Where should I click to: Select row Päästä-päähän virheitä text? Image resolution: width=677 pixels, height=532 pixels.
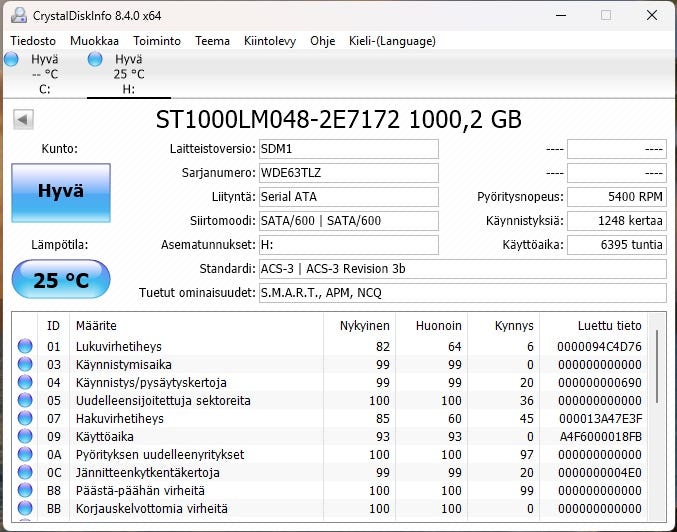click(140, 491)
